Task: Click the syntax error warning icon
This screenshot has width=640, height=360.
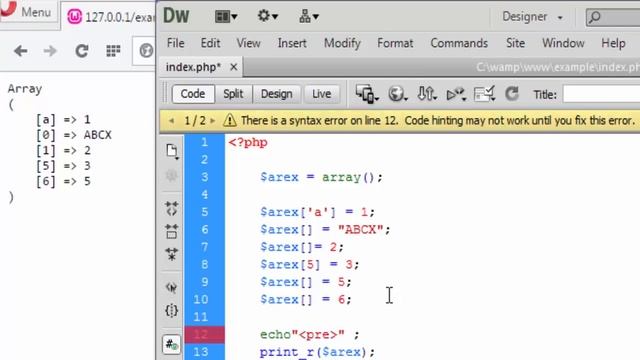Action: point(230,120)
